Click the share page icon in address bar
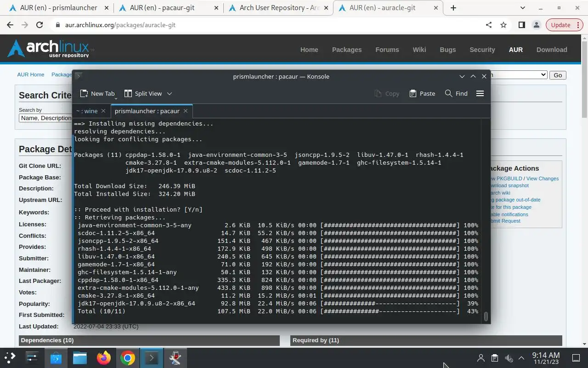This screenshot has width=588, height=368. (489, 25)
